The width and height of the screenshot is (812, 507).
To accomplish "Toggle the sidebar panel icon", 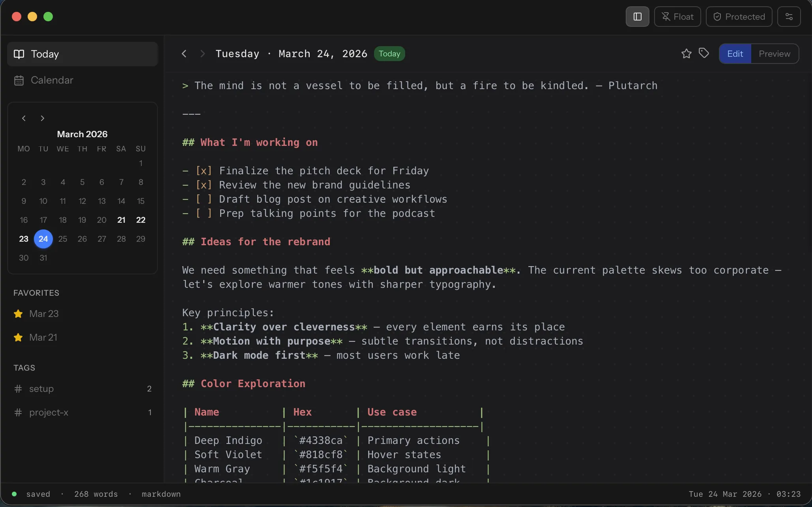I will pyautogui.click(x=637, y=17).
